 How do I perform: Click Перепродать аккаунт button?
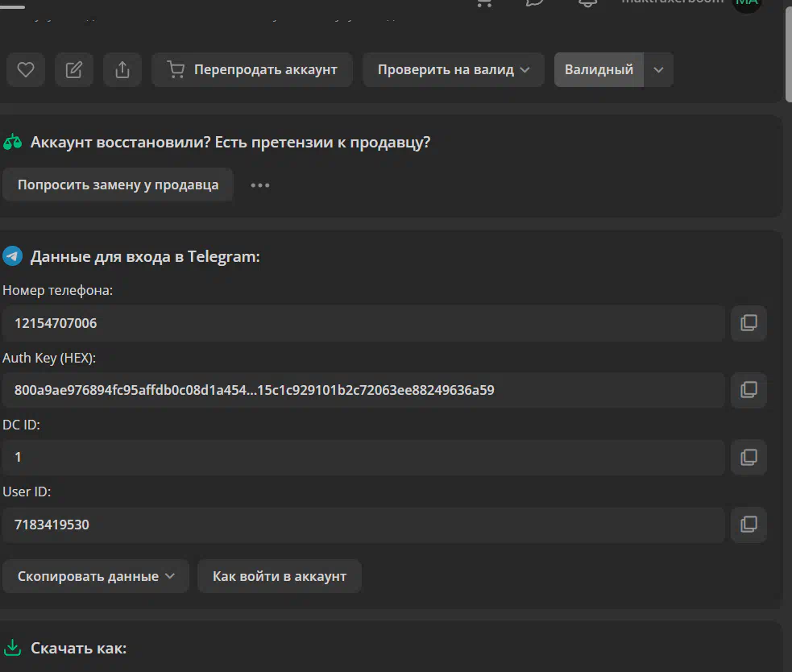coord(252,70)
